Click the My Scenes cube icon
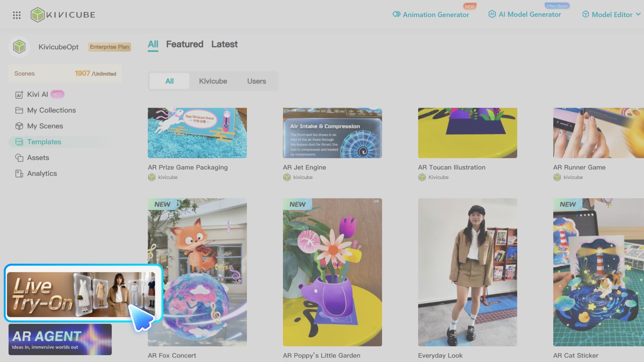 [19, 126]
